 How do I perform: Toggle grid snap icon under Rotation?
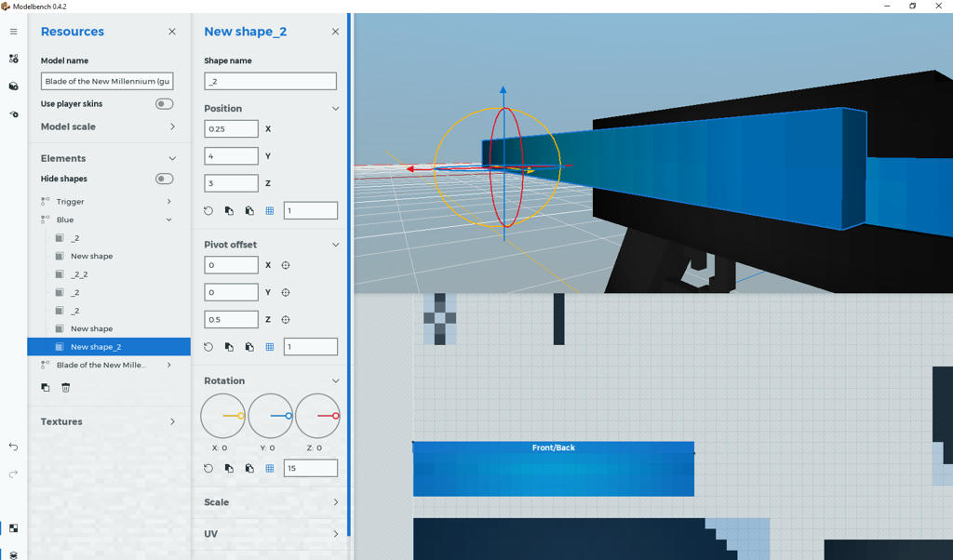(x=270, y=468)
